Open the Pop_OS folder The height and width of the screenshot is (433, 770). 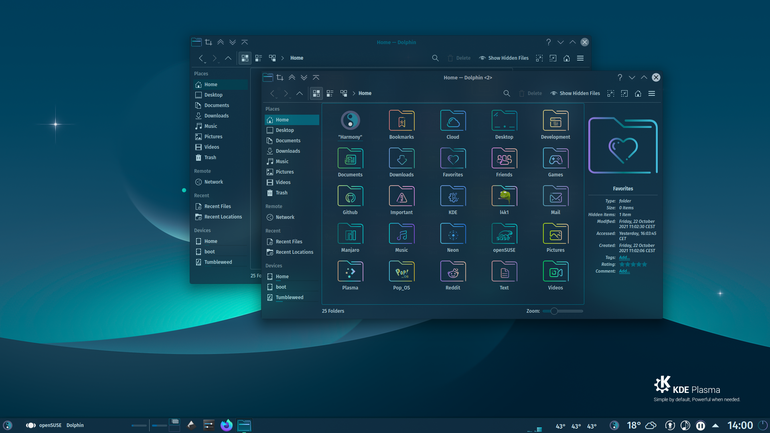401,275
